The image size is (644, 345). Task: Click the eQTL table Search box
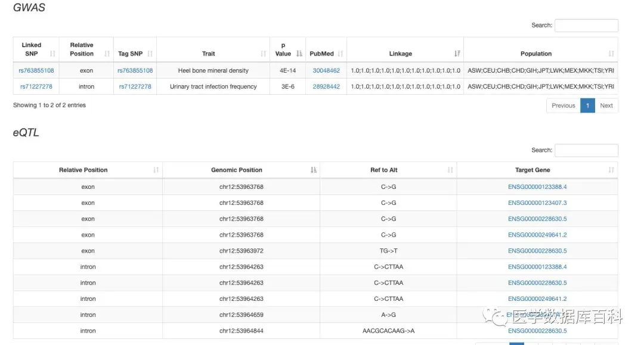click(x=586, y=150)
